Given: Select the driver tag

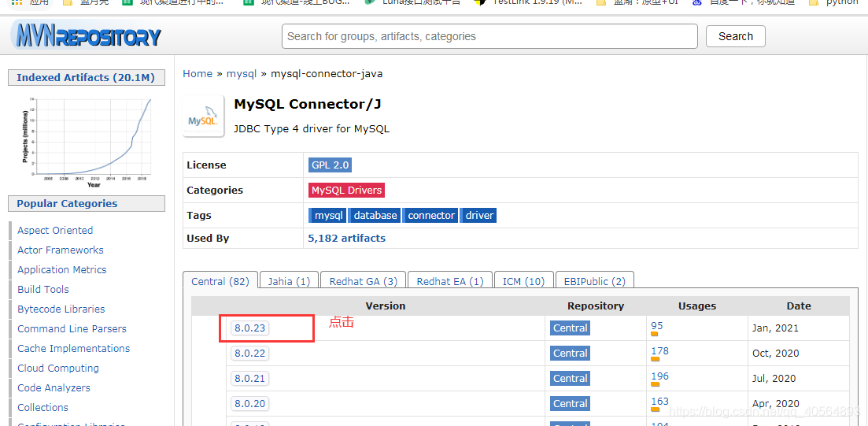Looking at the screenshot, I should coord(478,216).
